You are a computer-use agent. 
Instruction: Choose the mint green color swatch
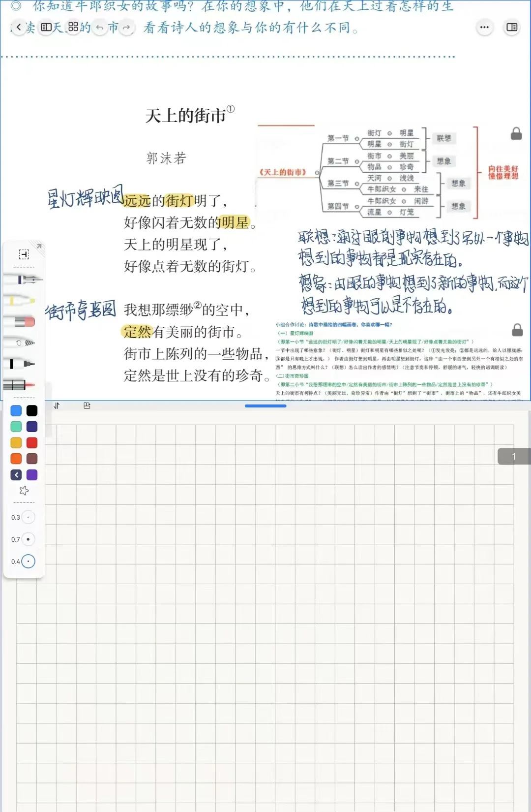point(16,427)
